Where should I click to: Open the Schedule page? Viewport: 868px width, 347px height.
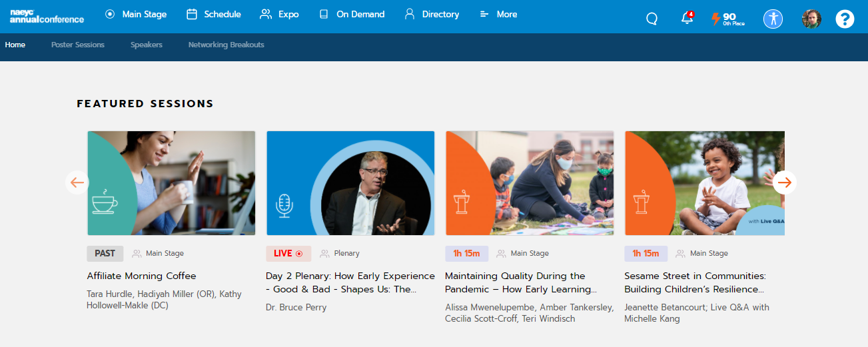[213, 14]
